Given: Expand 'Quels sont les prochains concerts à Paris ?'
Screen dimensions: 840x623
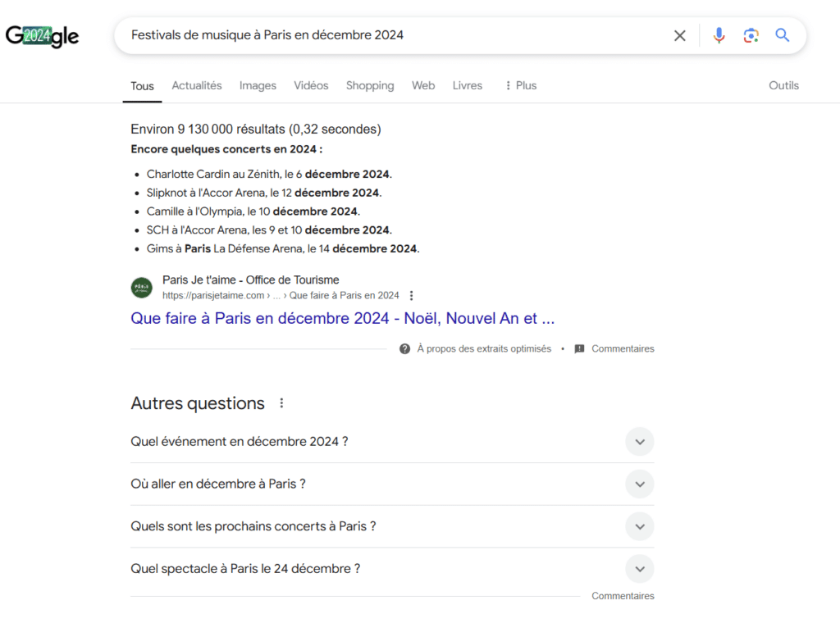Looking at the screenshot, I should [x=392, y=526].
